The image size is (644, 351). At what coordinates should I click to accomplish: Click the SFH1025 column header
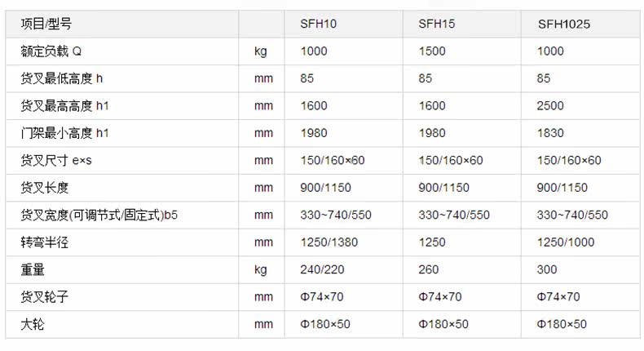pos(563,24)
